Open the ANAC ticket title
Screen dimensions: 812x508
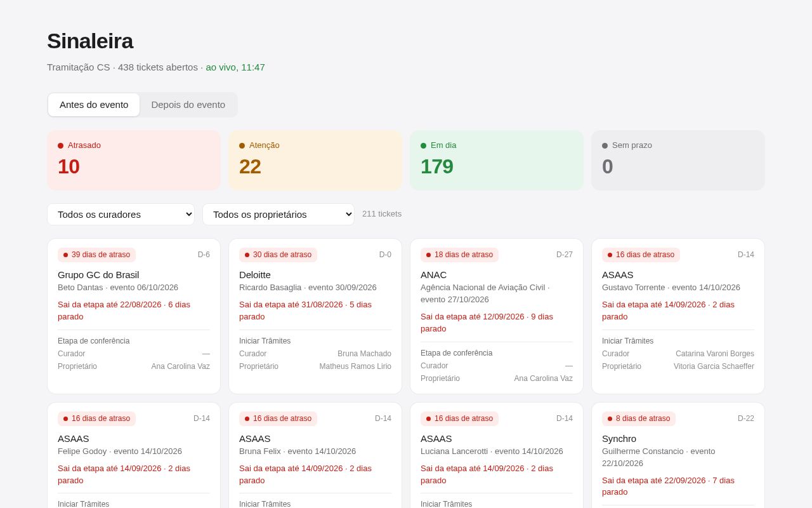click(x=433, y=275)
